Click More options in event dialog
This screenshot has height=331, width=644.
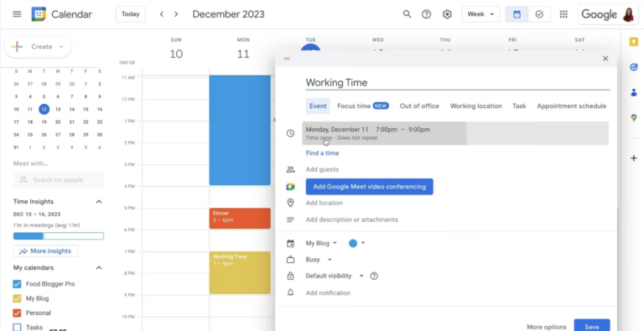[x=547, y=327]
